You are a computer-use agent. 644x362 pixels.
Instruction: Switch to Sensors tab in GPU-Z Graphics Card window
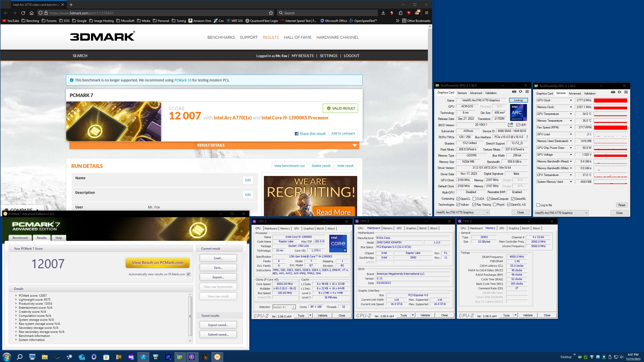coord(462,93)
